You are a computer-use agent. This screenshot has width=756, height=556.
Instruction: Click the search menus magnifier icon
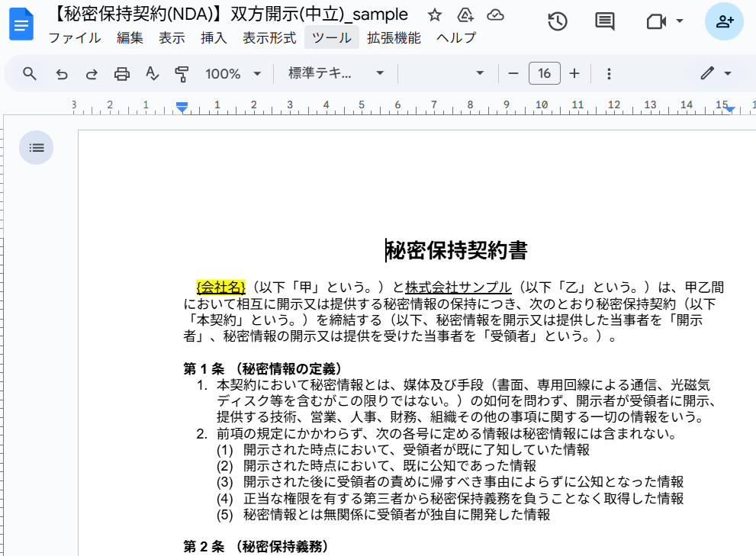(x=30, y=73)
